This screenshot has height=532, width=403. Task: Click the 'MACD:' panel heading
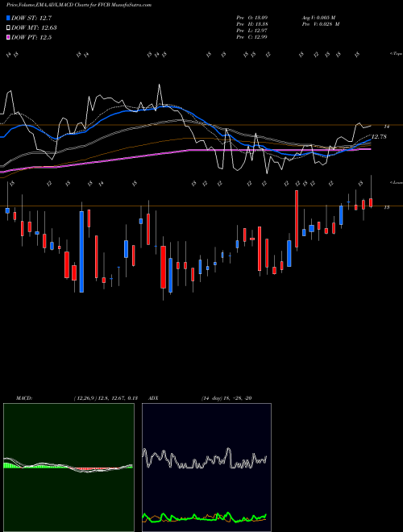24,398
